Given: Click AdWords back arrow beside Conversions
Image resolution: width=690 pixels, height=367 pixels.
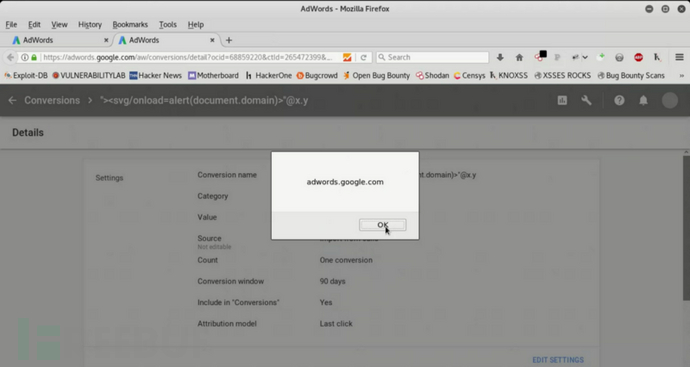Looking at the screenshot, I should point(12,100).
